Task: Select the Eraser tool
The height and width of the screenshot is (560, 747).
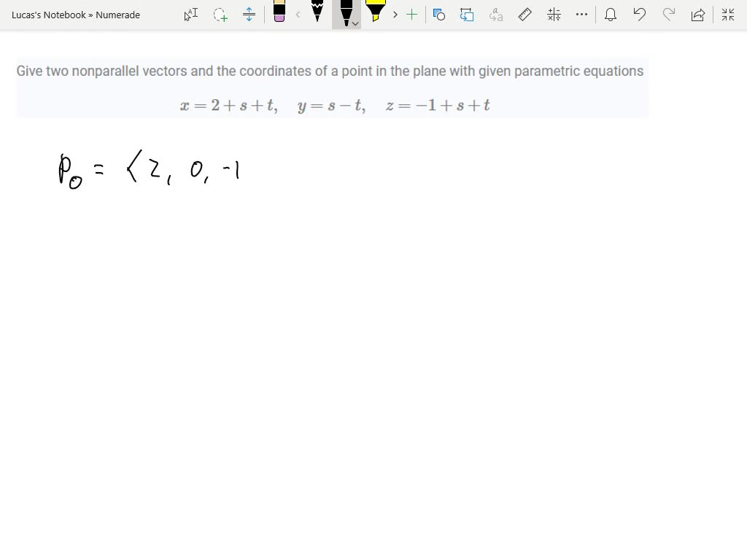Action: point(279,13)
